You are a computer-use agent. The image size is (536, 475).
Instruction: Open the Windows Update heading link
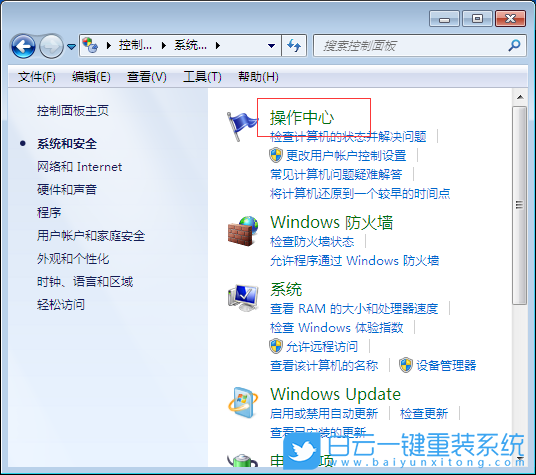point(335,394)
